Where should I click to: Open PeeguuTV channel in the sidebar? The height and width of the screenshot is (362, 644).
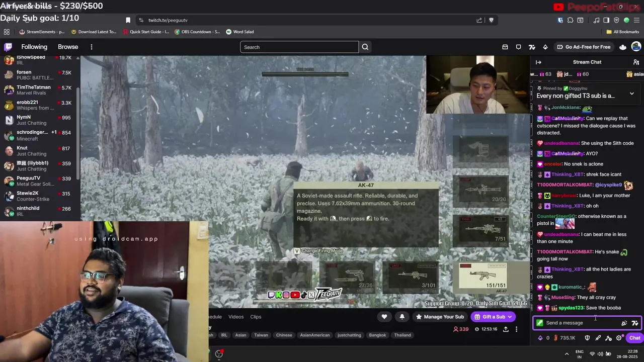click(x=40, y=181)
